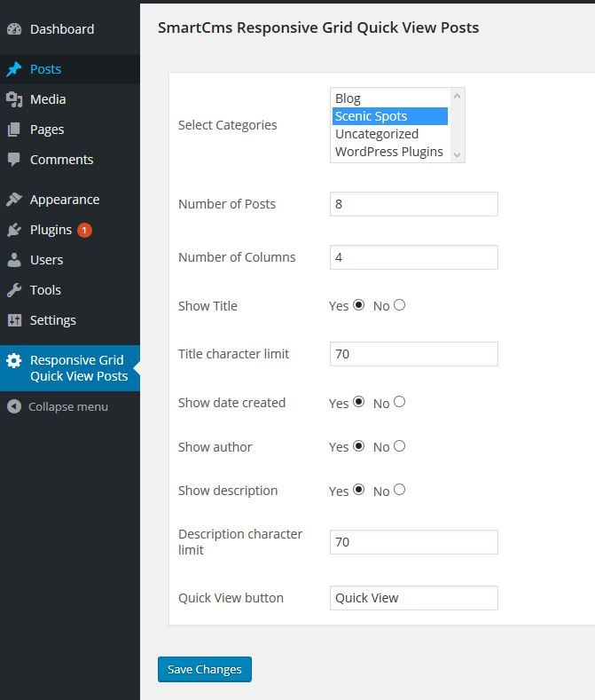Click the Posts pushpin icon
595x700 pixels.
(x=13, y=69)
